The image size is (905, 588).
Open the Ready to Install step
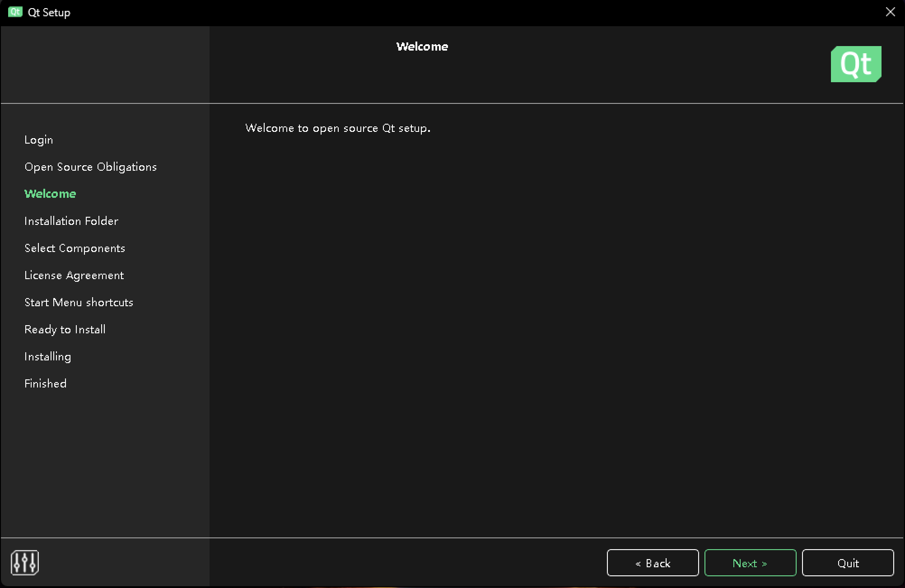click(x=65, y=329)
